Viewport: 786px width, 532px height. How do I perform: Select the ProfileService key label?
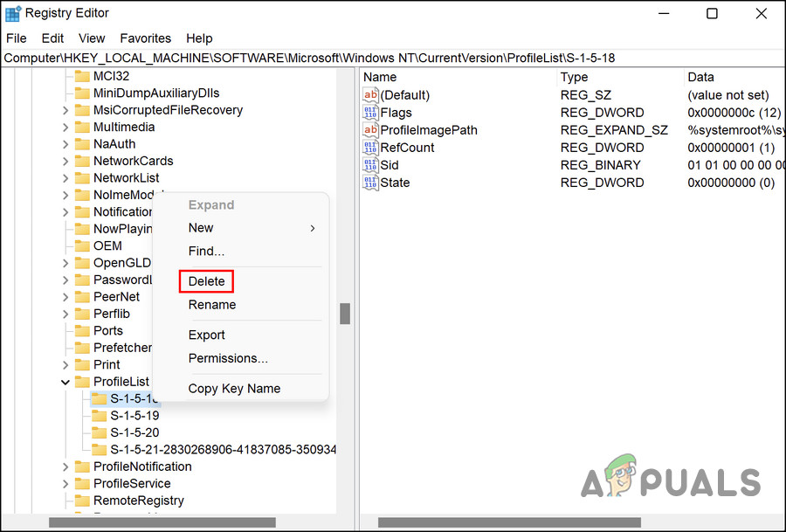pos(133,484)
